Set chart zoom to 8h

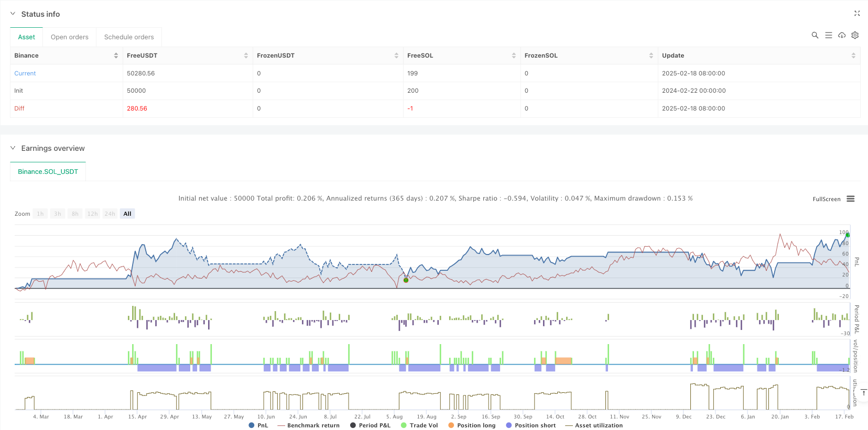tap(75, 214)
